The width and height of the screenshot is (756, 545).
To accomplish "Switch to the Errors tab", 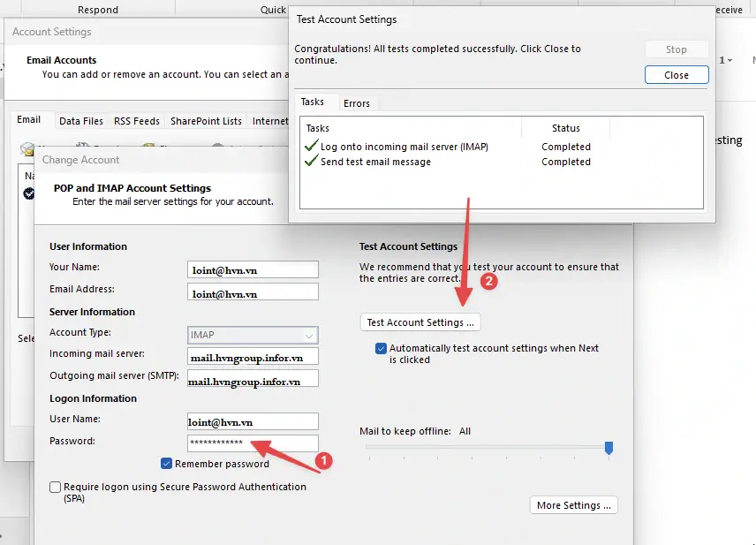I will tap(357, 103).
